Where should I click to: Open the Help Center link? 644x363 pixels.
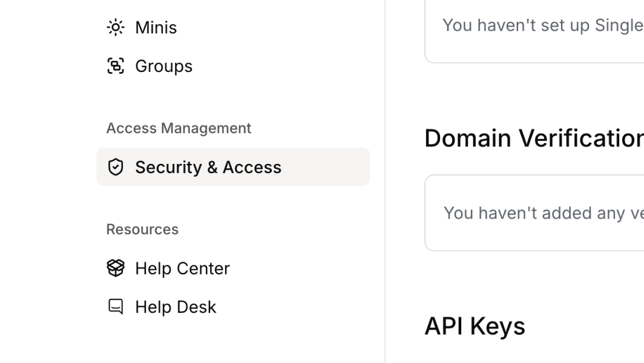pos(182,268)
